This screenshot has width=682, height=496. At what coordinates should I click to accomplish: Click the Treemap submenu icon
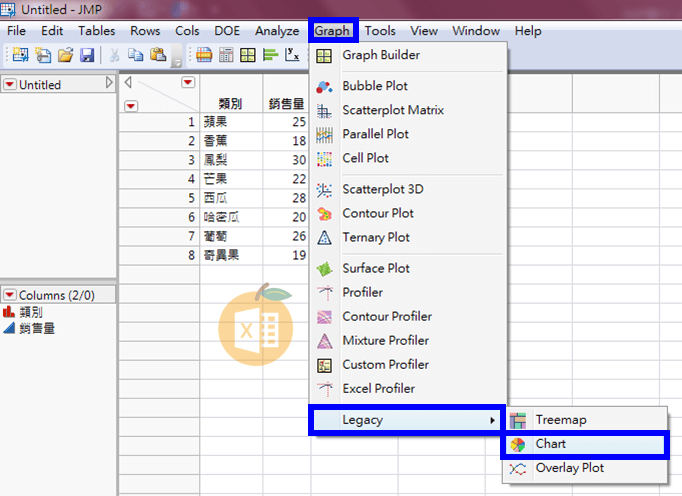[518, 421]
